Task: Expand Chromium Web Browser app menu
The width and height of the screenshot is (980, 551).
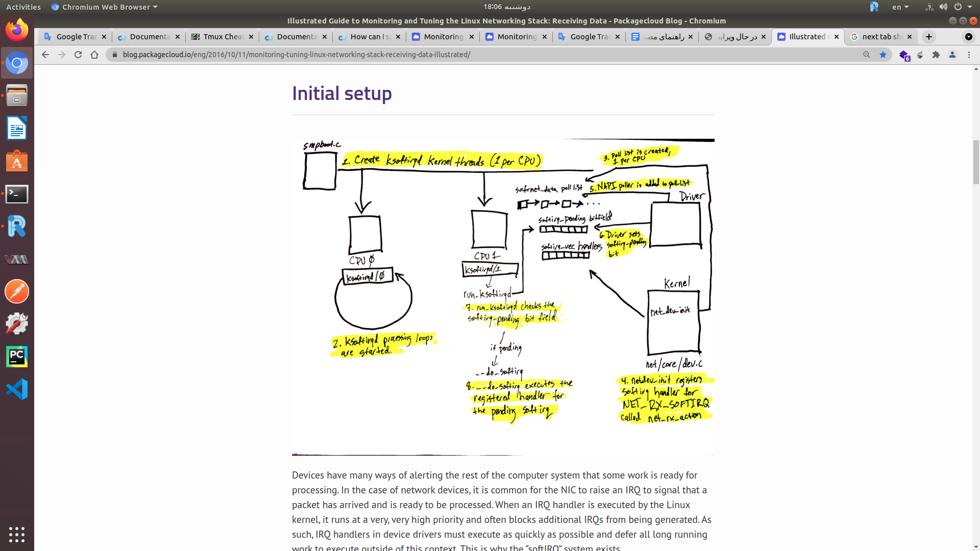Action: pyautogui.click(x=105, y=7)
